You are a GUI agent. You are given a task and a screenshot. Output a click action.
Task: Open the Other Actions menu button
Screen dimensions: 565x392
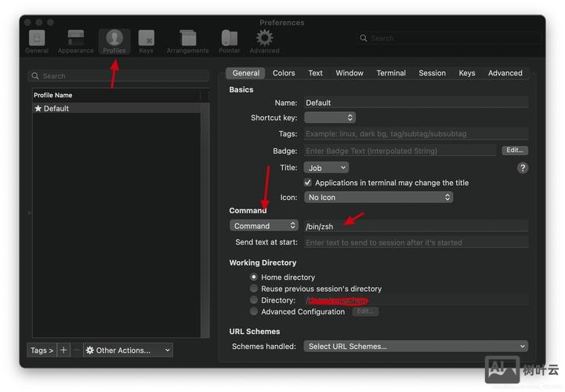[x=128, y=350]
